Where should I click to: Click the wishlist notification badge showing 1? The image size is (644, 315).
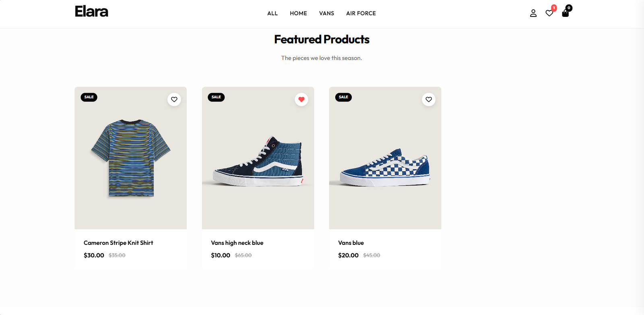coord(554,7)
